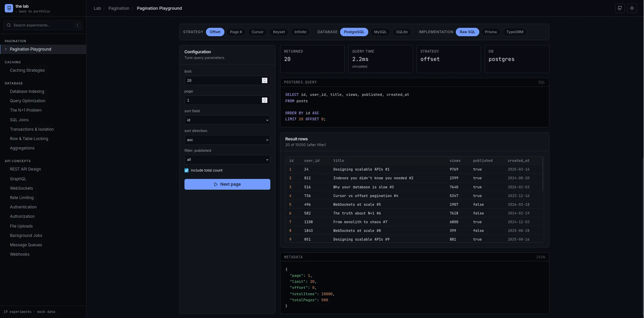
Task: Open Authentication experiment
Action: pyautogui.click(x=23, y=207)
